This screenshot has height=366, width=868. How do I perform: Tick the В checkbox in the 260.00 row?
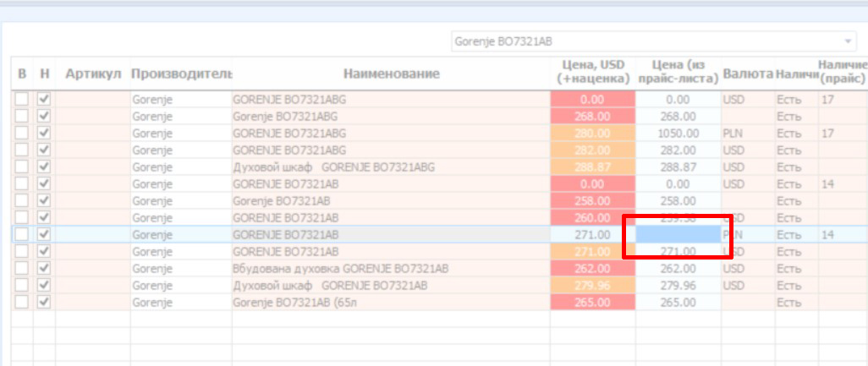point(21,218)
